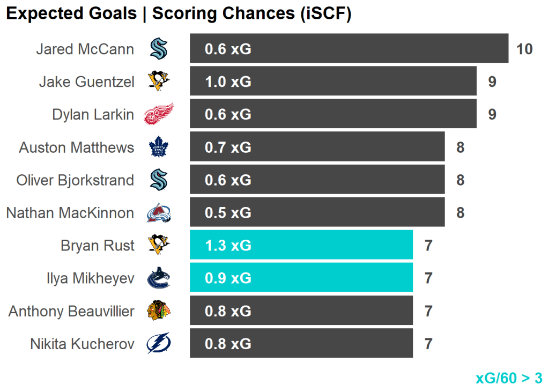Select the Jared McCann player name

(x=85, y=49)
